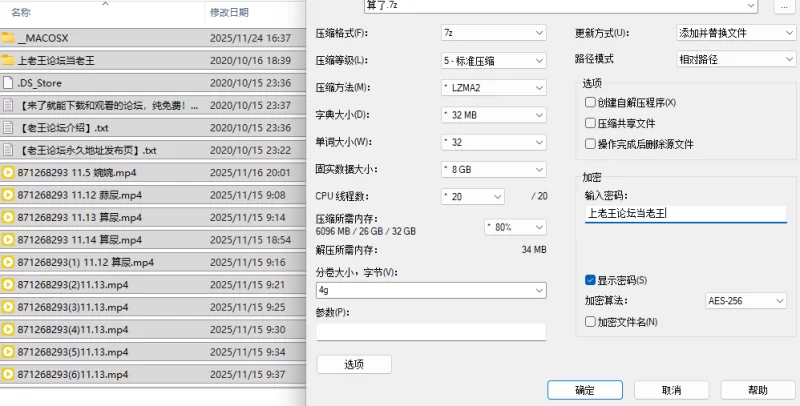Click the __MACOSX folder icon
Viewport: 800px width, 406px height.
(8, 38)
